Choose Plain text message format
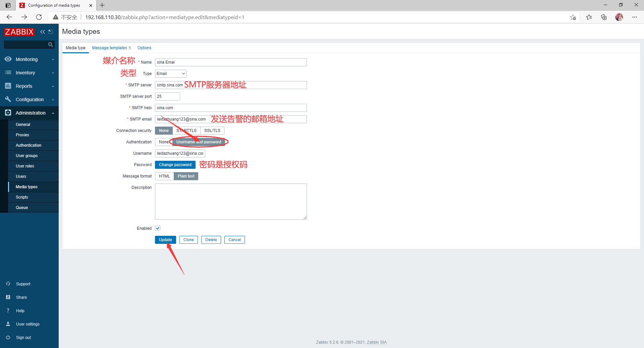 [x=186, y=176]
